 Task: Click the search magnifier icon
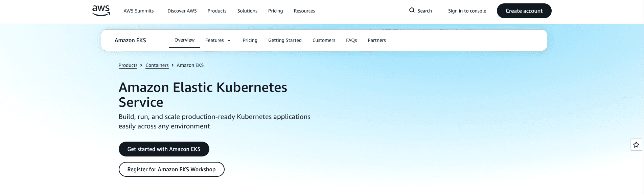pos(412,10)
